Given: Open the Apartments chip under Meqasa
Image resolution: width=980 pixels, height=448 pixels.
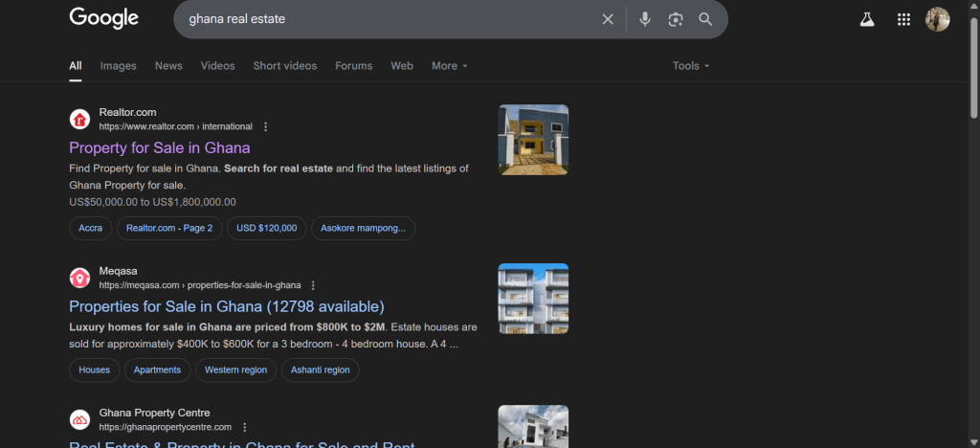Looking at the screenshot, I should [158, 370].
